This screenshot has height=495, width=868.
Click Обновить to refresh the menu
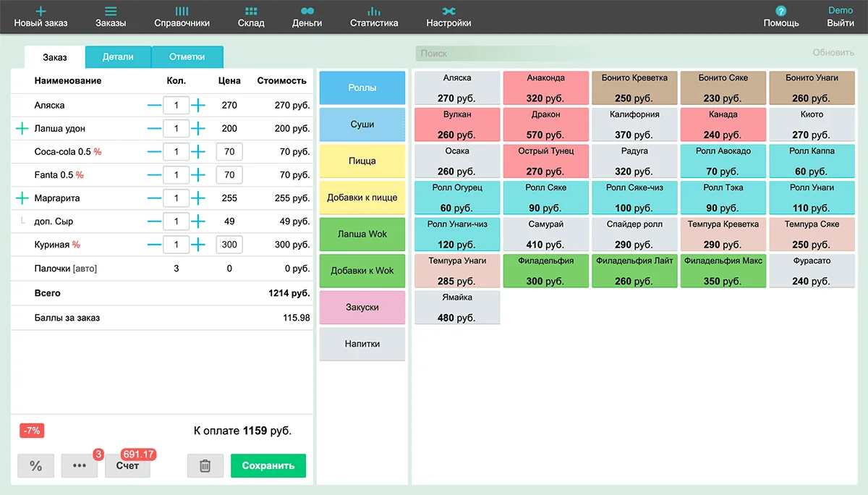click(x=833, y=53)
